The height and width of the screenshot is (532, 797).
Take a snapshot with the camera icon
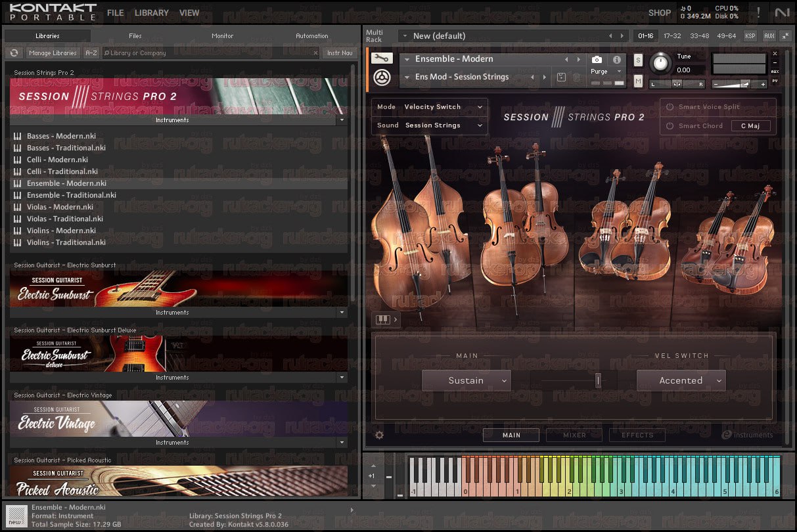[597, 60]
